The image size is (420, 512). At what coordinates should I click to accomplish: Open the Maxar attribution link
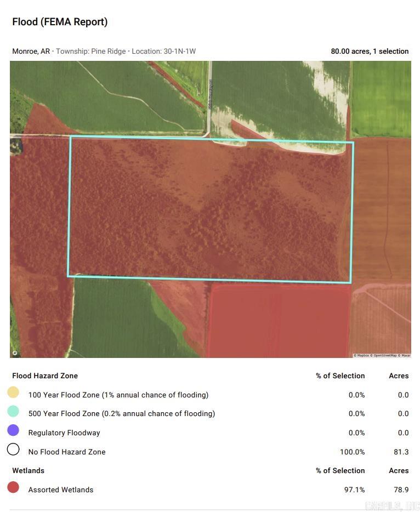pos(405,356)
